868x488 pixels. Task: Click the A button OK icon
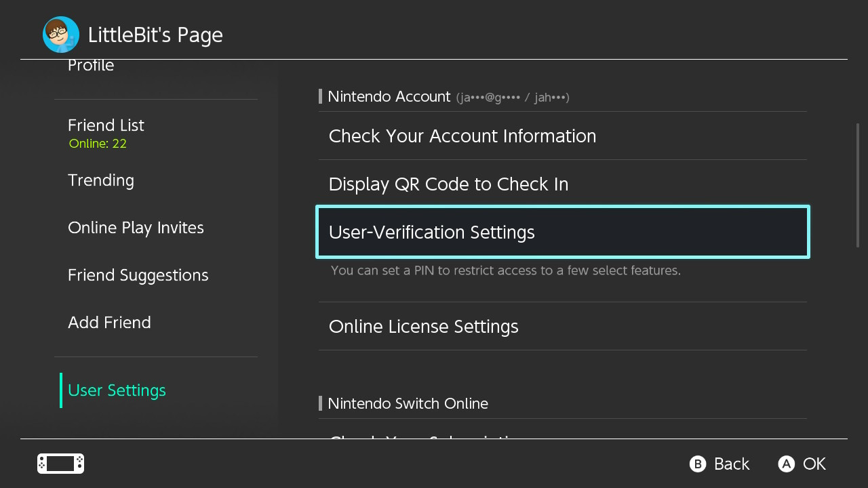(786, 464)
